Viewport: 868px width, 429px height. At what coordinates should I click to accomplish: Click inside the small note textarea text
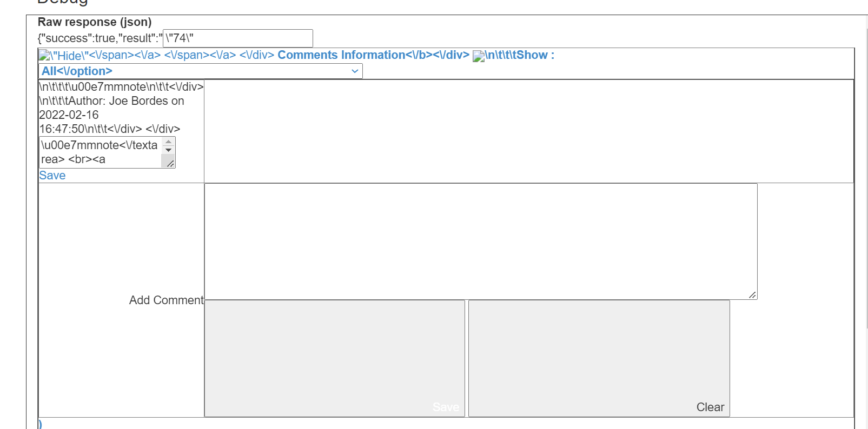click(x=100, y=152)
